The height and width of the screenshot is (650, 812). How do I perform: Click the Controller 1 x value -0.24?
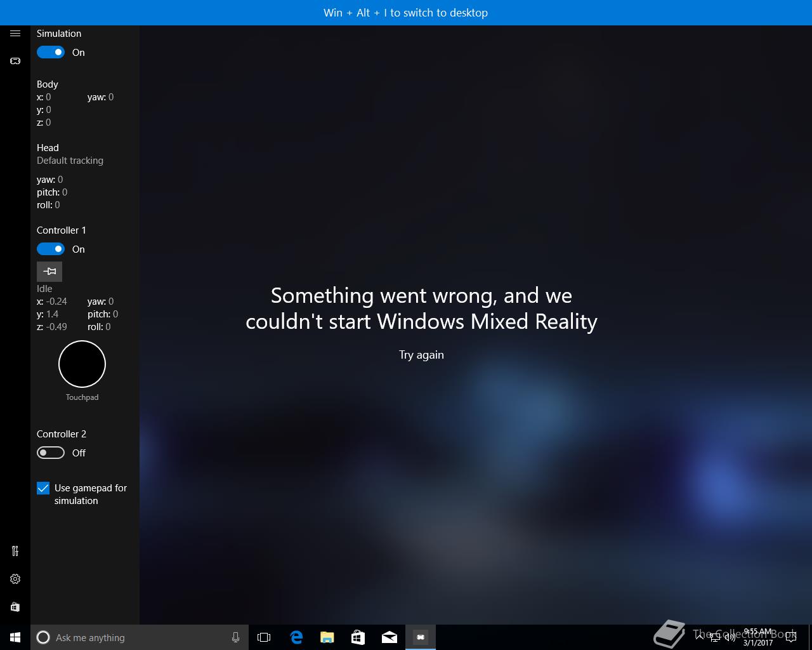(x=56, y=302)
